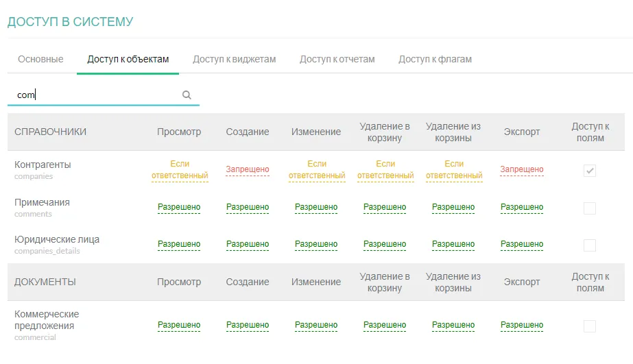
Task: Open the Основные tab
Action: pyautogui.click(x=40, y=59)
